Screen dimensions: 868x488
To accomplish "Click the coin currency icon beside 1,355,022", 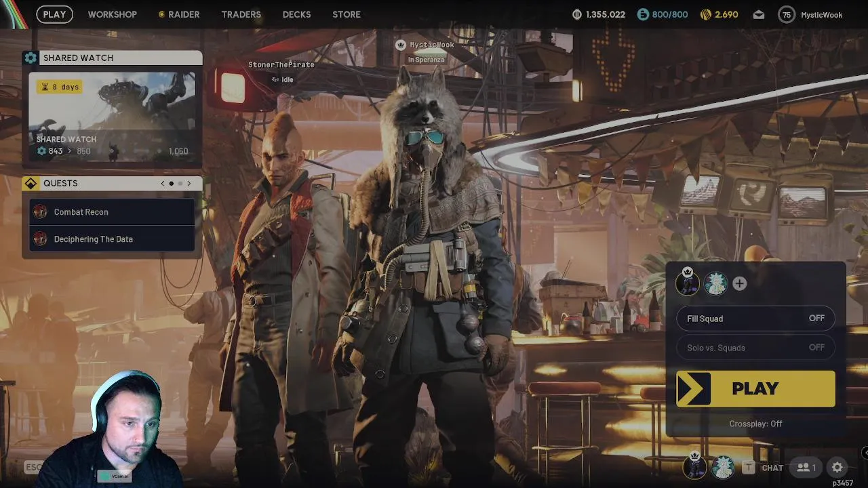I will click(577, 14).
